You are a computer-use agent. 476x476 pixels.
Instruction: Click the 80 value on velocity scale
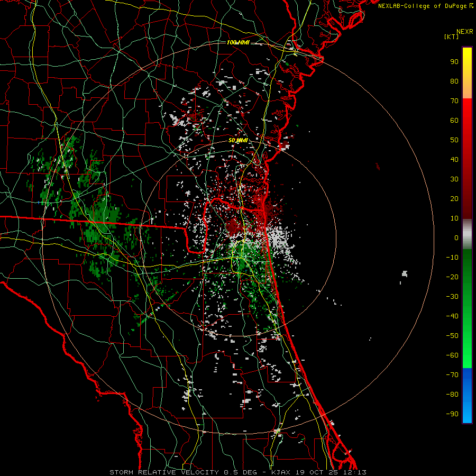pyautogui.click(x=454, y=81)
